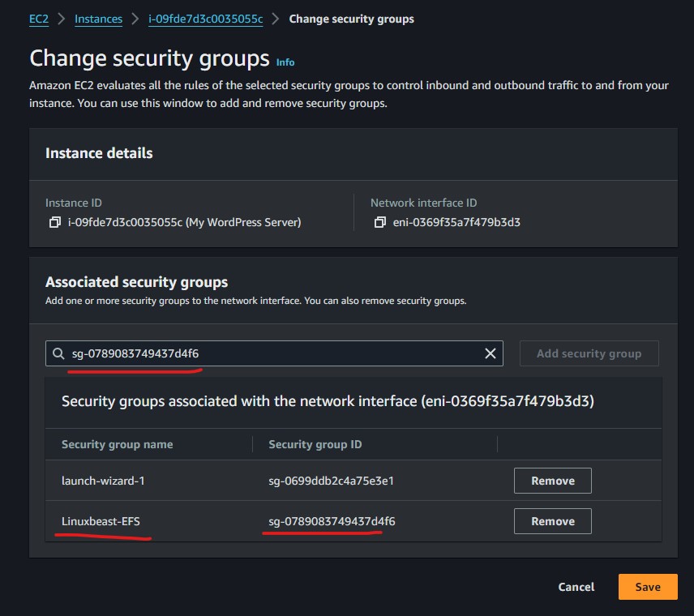The height and width of the screenshot is (616, 694).
Task: Select the Security group ID column header
Action: (315, 444)
